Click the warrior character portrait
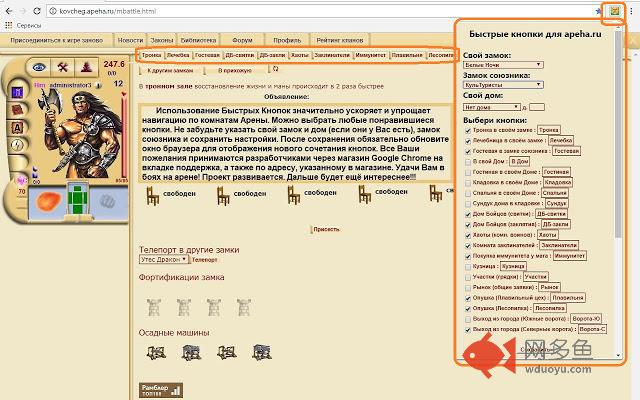 click(x=78, y=135)
